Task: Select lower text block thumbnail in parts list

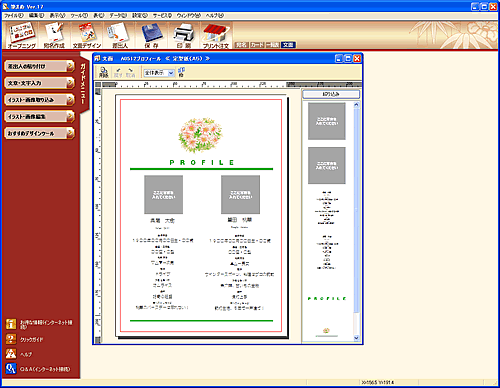Action: pyautogui.click(x=327, y=252)
